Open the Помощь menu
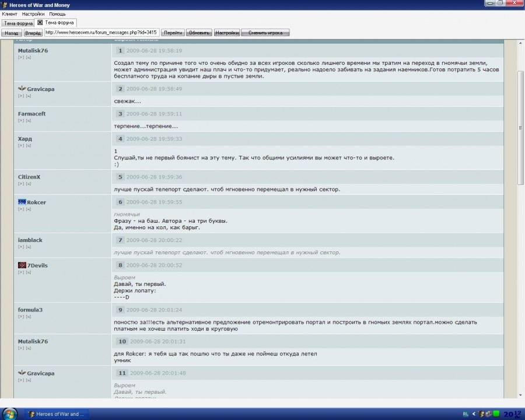This screenshot has height=420, width=525. (x=57, y=14)
